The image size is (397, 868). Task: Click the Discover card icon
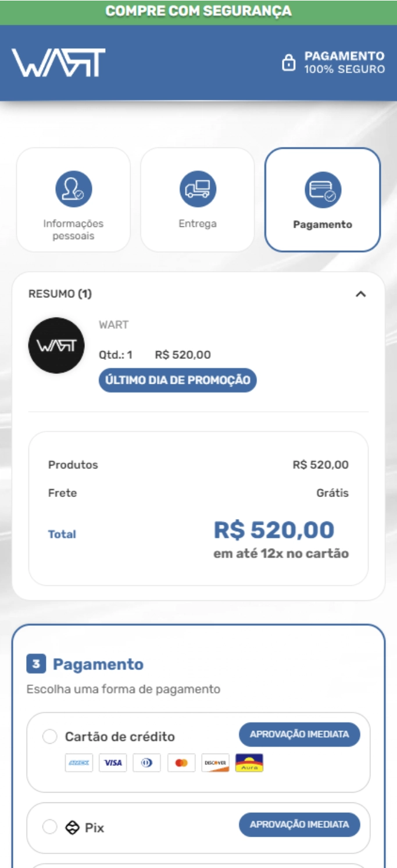[215, 763]
